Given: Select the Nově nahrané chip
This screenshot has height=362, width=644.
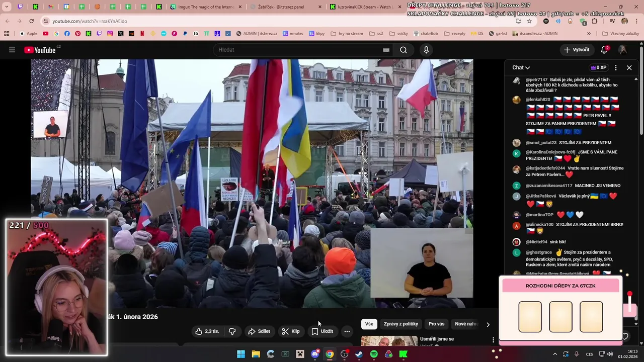Looking at the screenshot, I should [x=466, y=324].
